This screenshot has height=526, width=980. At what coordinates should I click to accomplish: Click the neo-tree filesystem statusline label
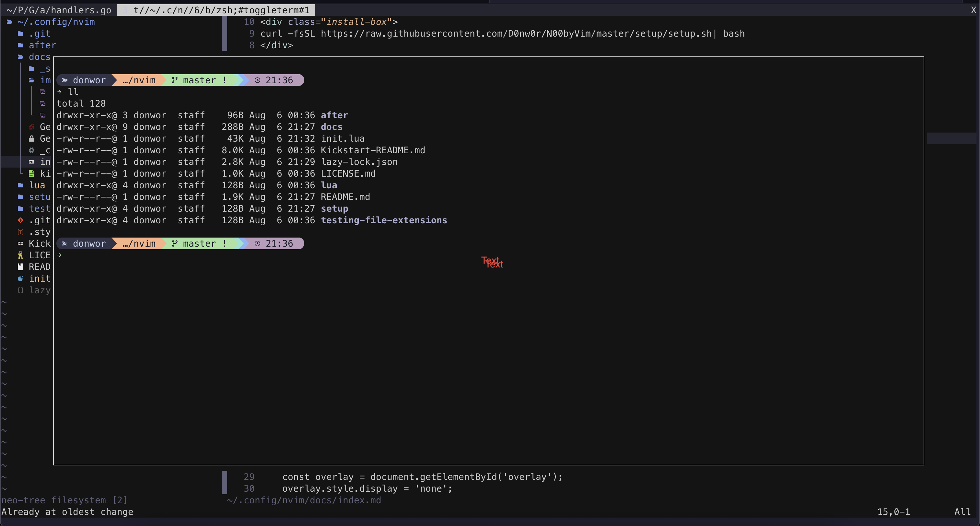click(65, 500)
